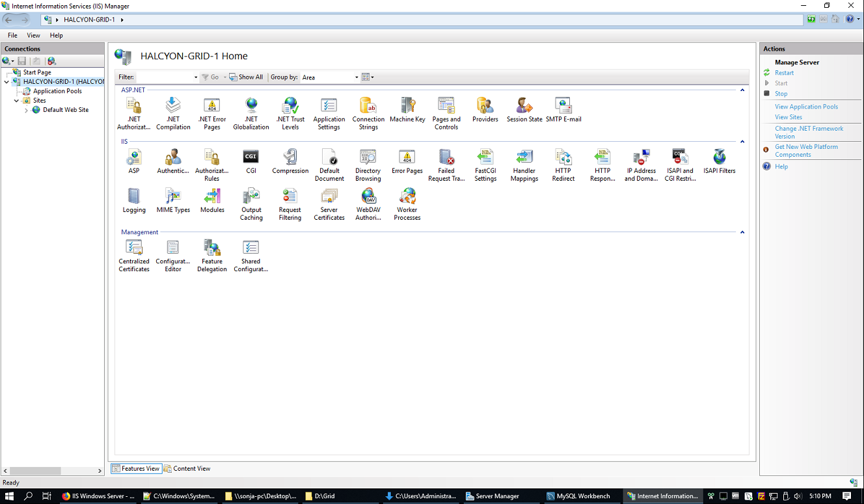Open the View menu
Image resolution: width=864 pixels, height=504 pixels.
[x=33, y=35]
